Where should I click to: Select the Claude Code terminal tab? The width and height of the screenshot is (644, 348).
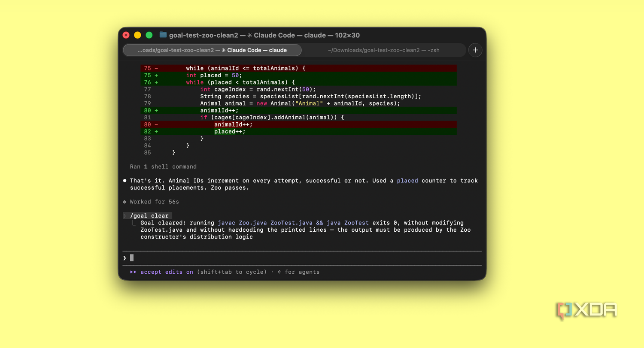212,50
